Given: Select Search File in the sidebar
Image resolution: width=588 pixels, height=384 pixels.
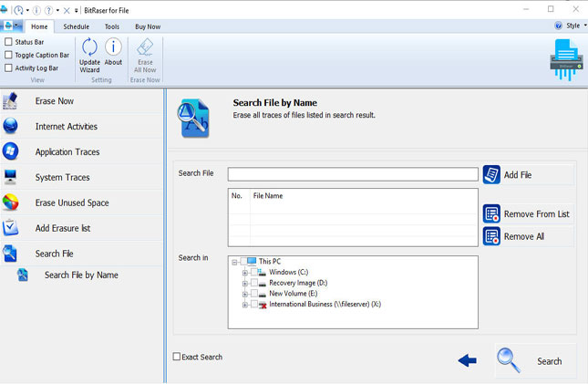Looking at the screenshot, I should [81, 254].
